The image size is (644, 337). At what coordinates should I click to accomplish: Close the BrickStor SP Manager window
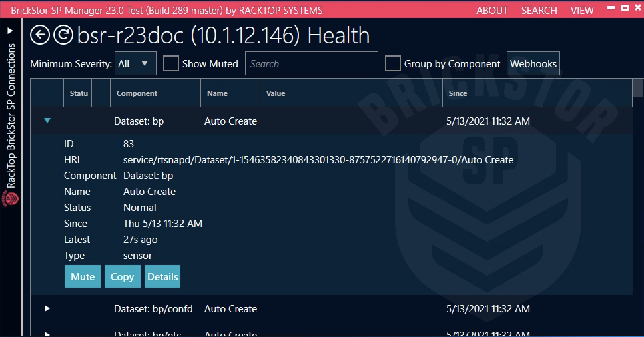tap(638, 8)
